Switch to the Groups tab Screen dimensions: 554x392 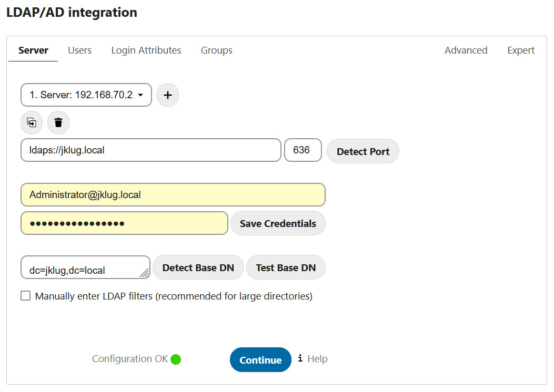tap(216, 50)
